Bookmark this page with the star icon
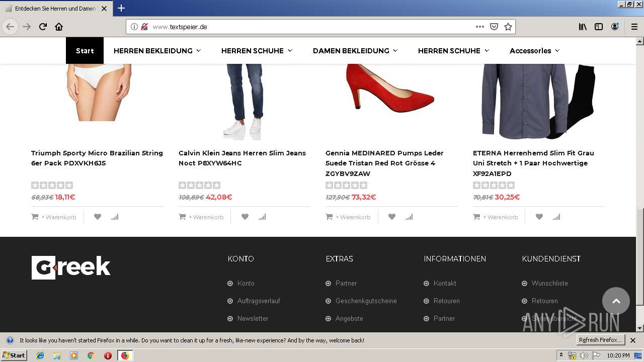 pos(508,27)
